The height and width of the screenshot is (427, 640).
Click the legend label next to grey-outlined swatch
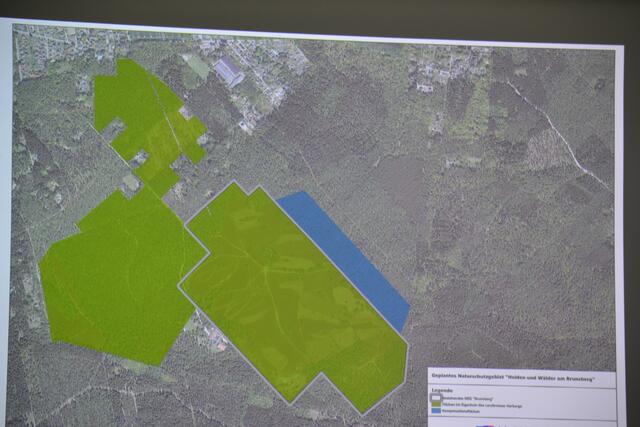click(x=468, y=398)
